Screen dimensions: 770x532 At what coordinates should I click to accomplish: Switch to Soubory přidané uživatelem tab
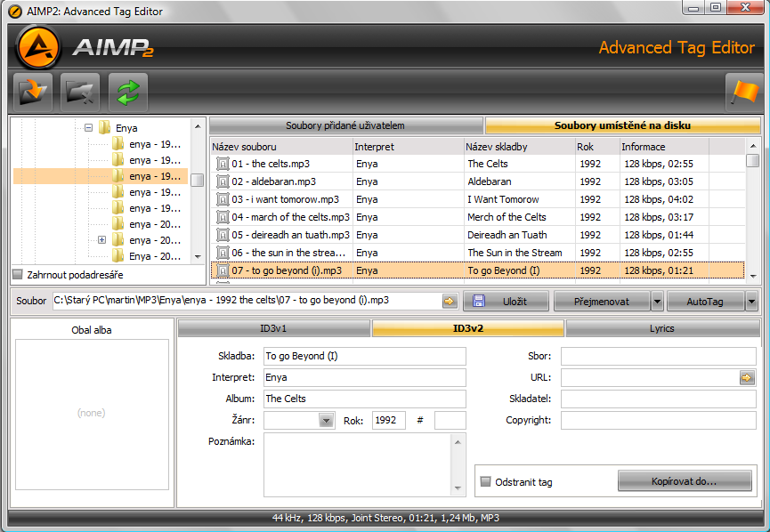(345, 125)
